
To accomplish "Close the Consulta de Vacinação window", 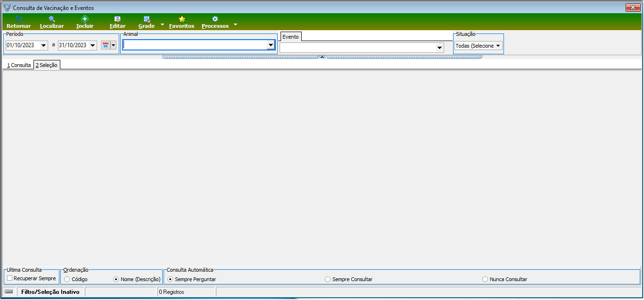I will coord(632,8).
